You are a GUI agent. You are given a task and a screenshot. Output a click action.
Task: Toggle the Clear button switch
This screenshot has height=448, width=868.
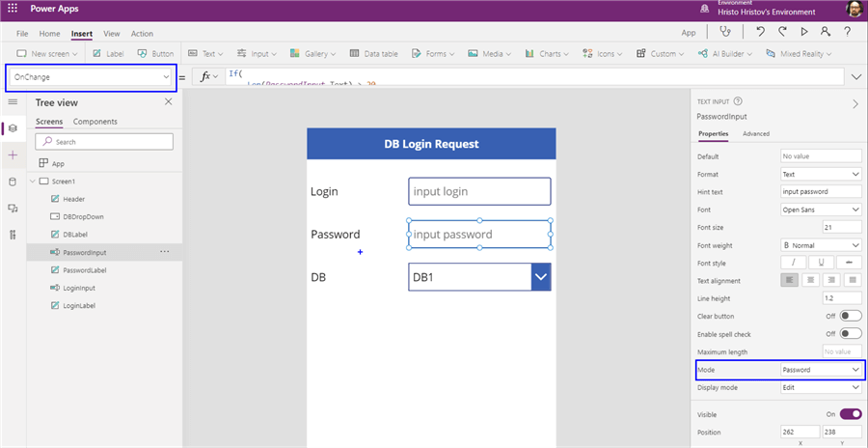pyautogui.click(x=851, y=316)
